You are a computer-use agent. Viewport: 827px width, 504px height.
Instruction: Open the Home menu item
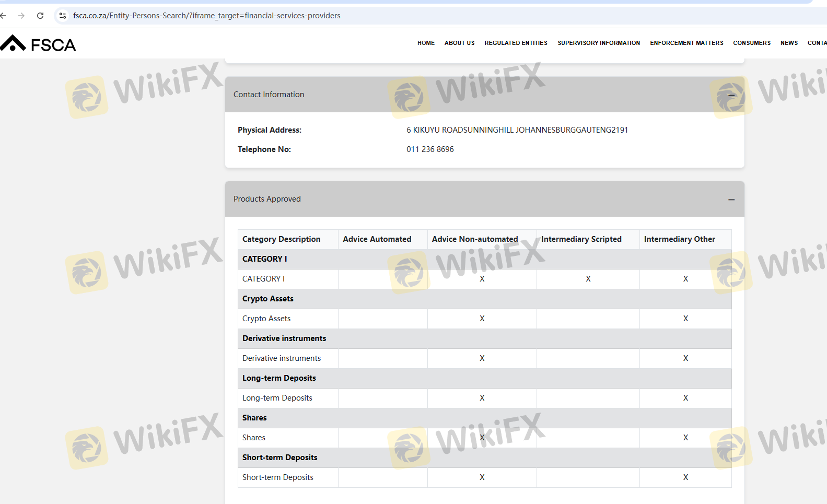tap(426, 43)
